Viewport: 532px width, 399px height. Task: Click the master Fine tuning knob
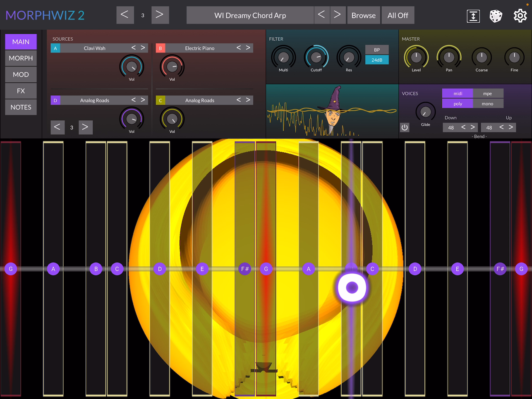coord(514,57)
